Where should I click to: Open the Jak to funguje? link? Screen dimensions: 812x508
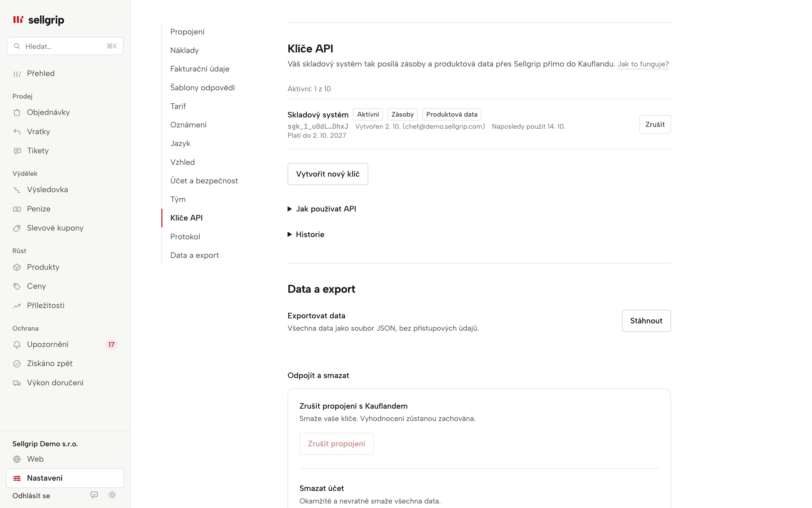tap(643, 64)
